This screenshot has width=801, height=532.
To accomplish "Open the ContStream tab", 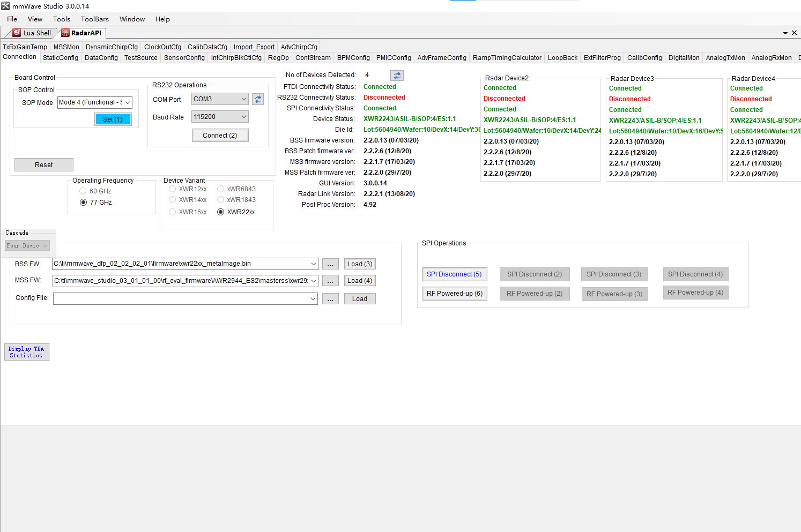I will [313, 58].
